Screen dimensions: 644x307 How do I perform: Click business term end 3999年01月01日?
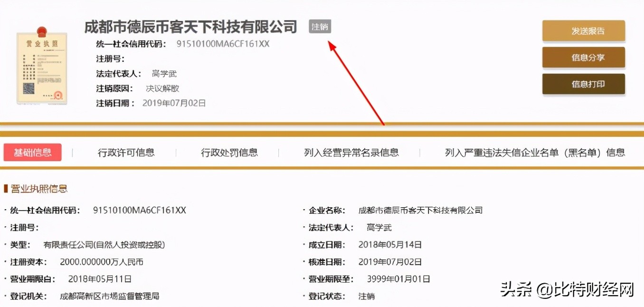point(398,279)
